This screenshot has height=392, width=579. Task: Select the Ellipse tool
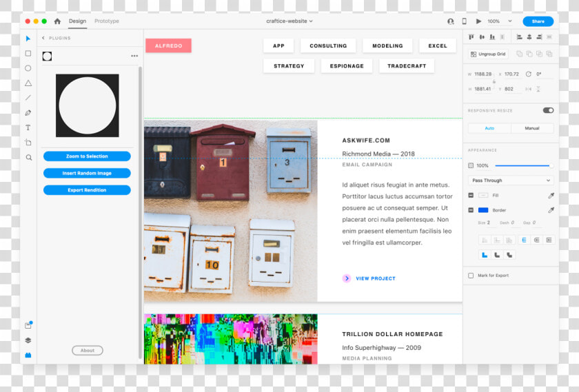click(28, 68)
